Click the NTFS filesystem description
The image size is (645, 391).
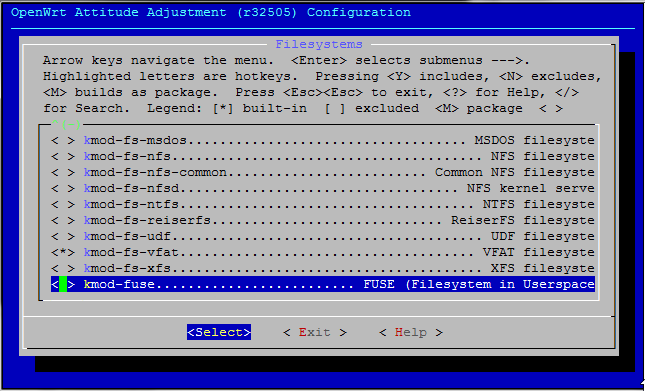pyautogui.click(x=538, y=205)
